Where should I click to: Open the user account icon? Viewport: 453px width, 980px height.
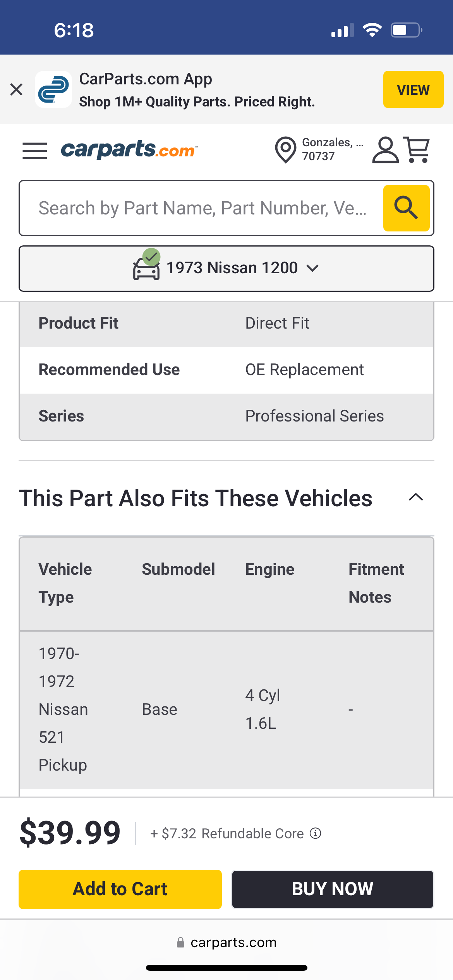385,149
